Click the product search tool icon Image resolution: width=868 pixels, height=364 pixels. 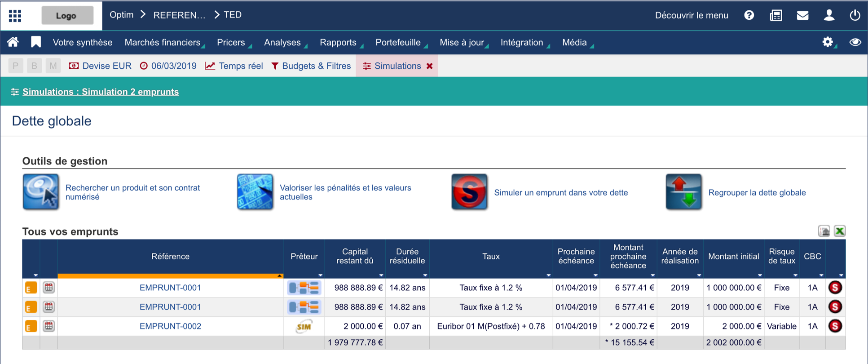(41, 192)
